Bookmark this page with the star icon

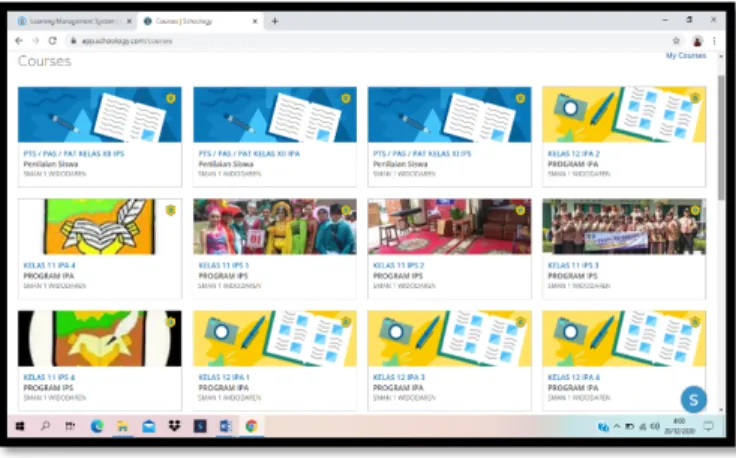pos(676,41)
